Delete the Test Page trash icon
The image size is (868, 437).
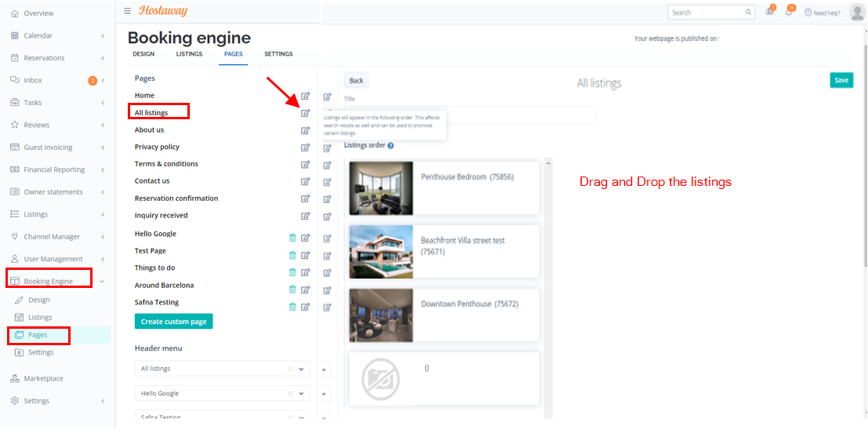[292, 255]
